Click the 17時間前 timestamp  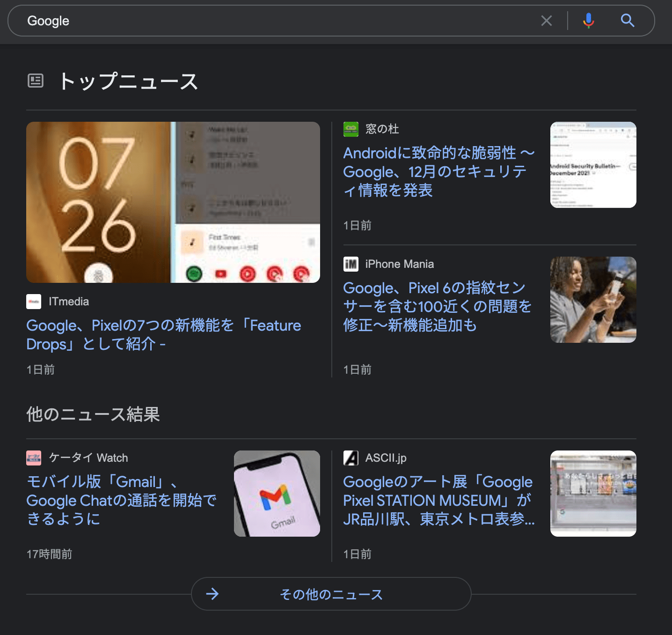point(49,554)
